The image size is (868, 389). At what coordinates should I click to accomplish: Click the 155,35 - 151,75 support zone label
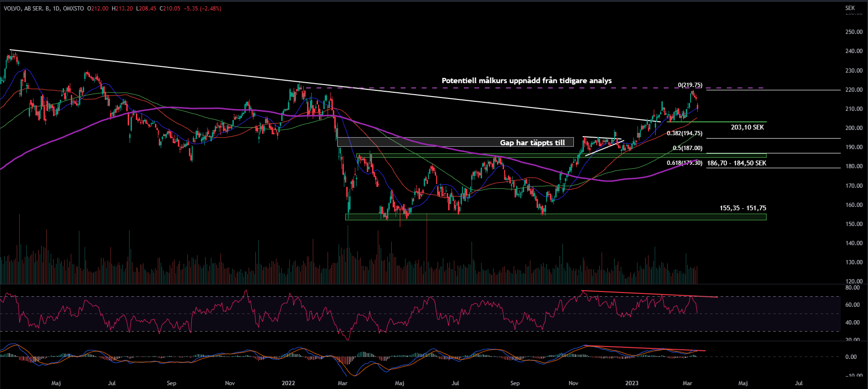[x=743, y=208]
